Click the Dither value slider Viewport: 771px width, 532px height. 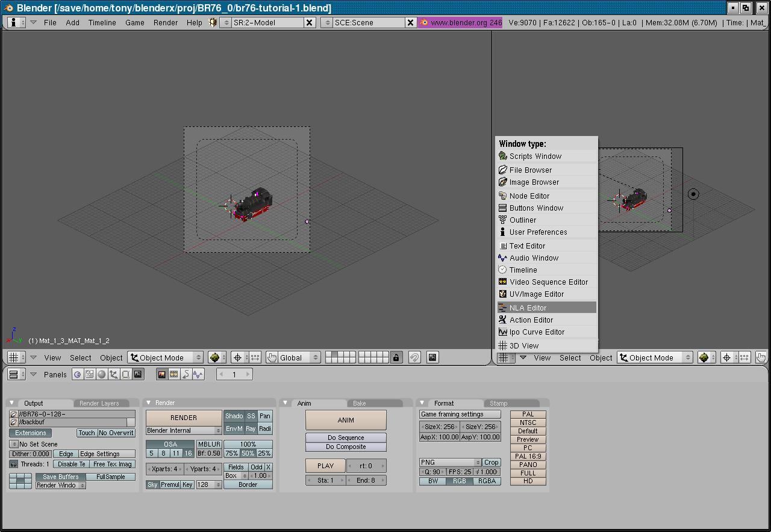pyautogui.click(x=31, y=454)
